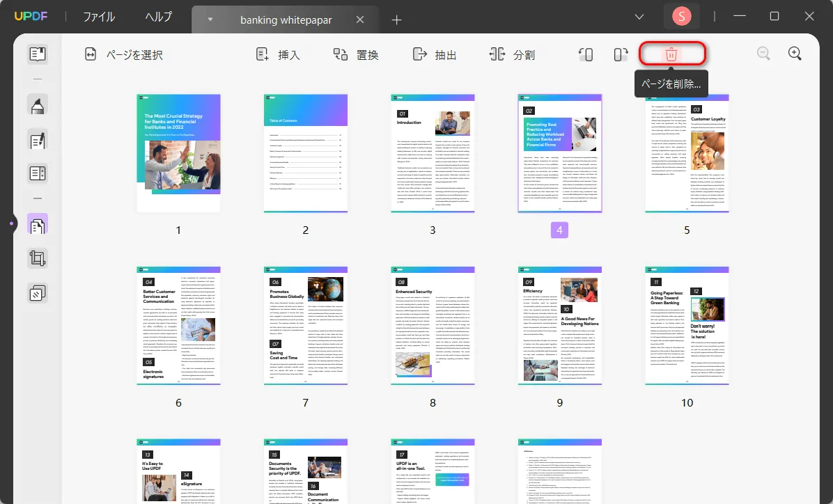Open the ヘルプ menu
The image size is (833, 504).
click(159, 17)
